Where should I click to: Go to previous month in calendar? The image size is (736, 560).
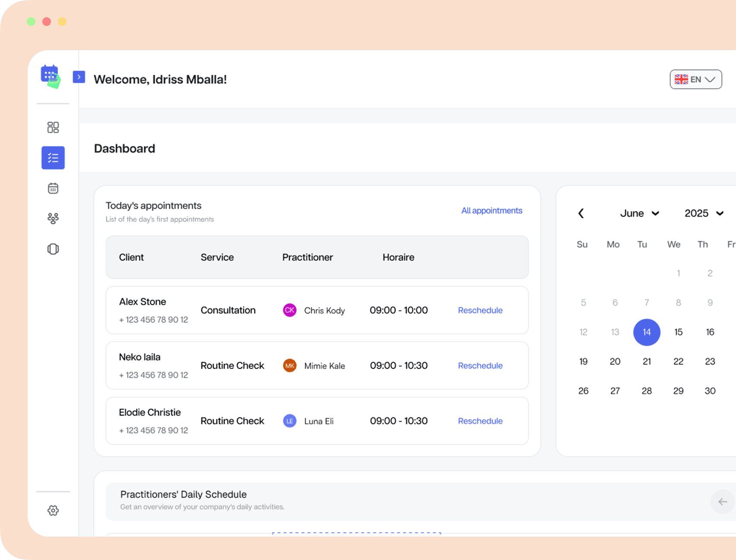[581, 213]
